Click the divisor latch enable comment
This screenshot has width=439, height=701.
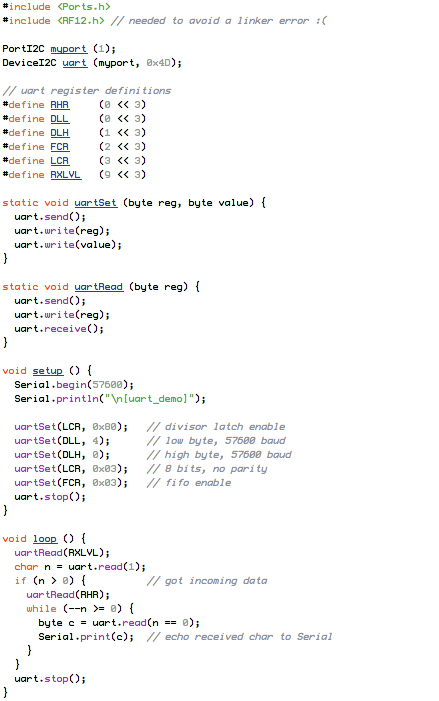(216, 427)
